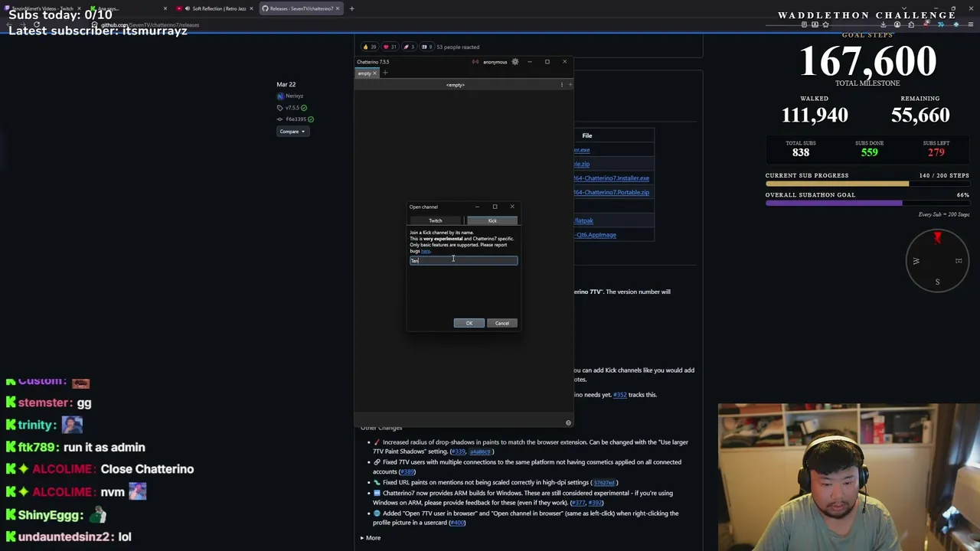Reload the page with refresh icon
Viewport: 980px width, 551px height.
pyautogui.click(x=36, y=24)
